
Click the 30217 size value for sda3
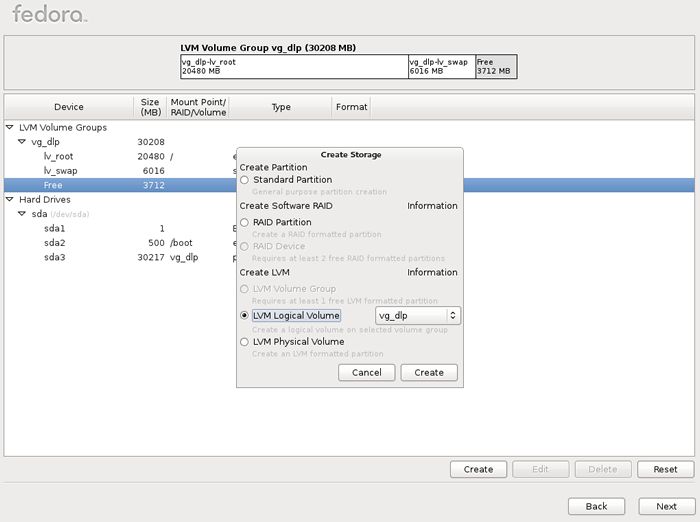click(151, 257)
